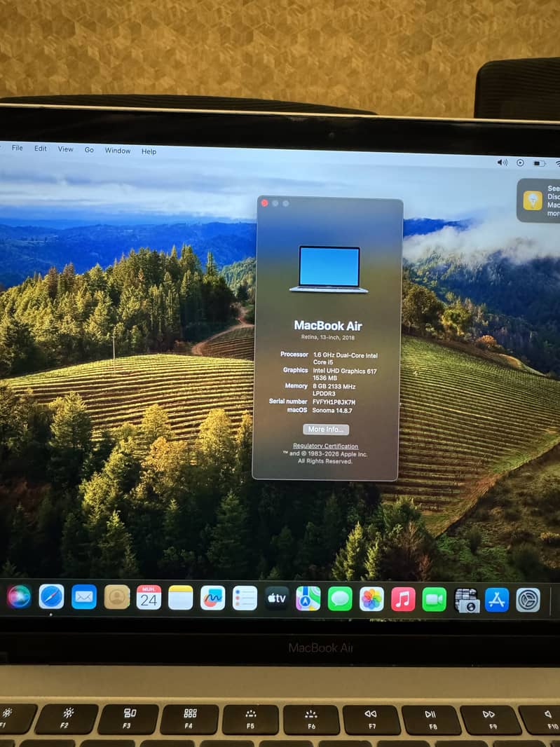Open Siri from the dock
The image size is (560, 747).
pyautogui.click(x=19, y=596)
